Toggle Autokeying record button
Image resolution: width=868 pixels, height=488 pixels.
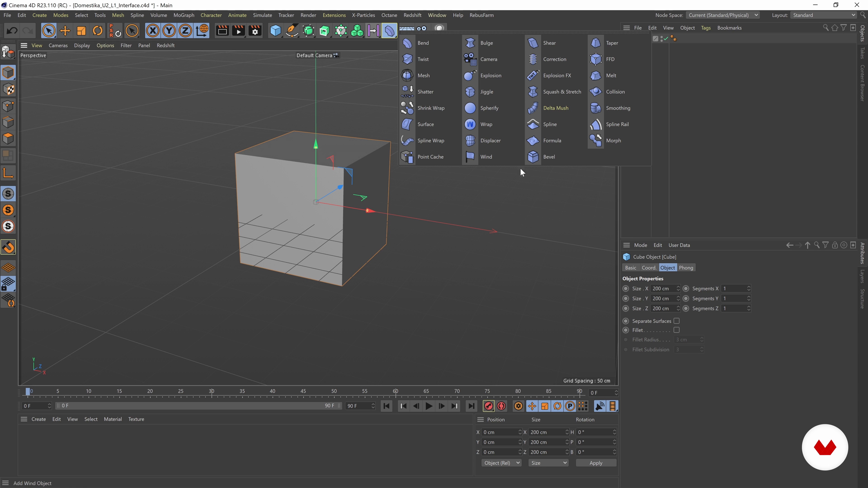click(501, 406)
